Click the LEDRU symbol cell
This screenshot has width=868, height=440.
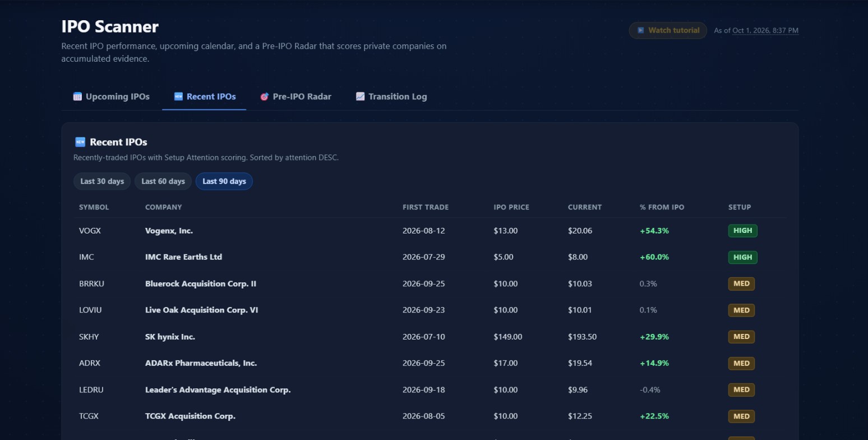(x=91, y=389)
